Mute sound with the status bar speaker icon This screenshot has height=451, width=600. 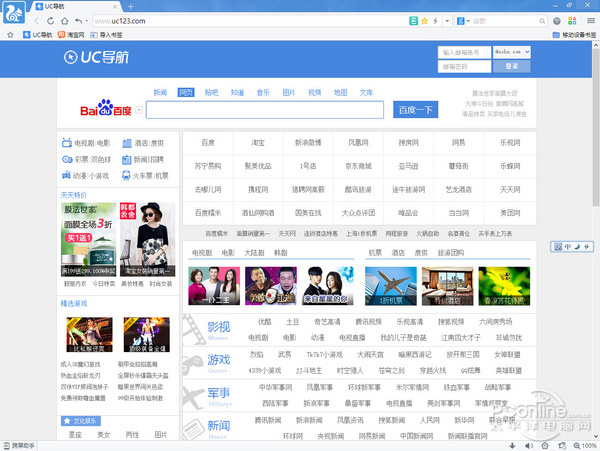tap(529, 446)
